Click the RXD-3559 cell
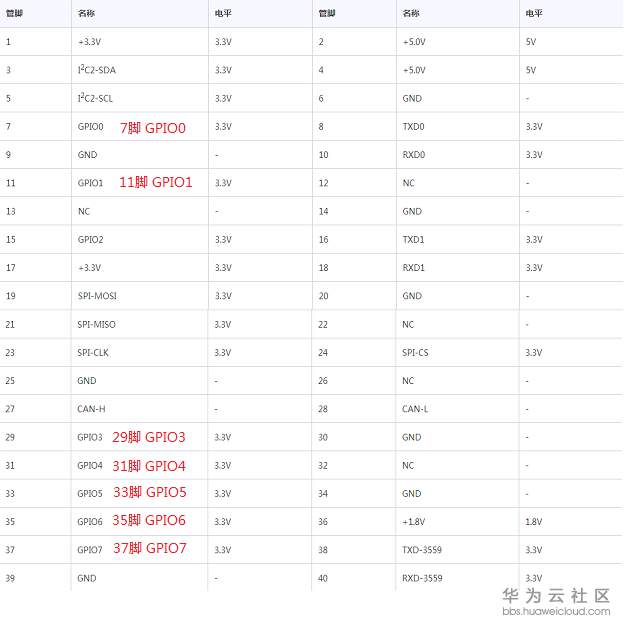This screenshot has width=624, height=626. (422, 578)
